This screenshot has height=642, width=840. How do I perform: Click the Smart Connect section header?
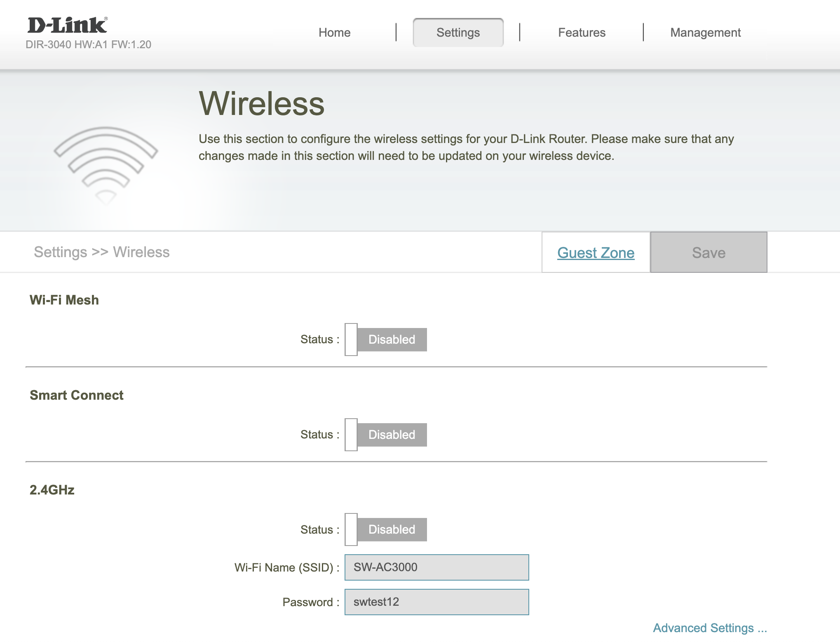[76, 395]
